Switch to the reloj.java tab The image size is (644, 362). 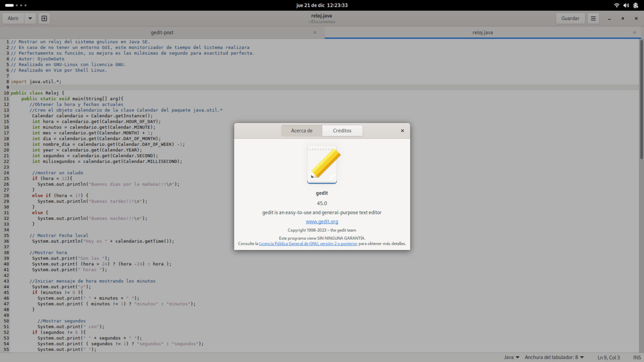click(483, 32)
